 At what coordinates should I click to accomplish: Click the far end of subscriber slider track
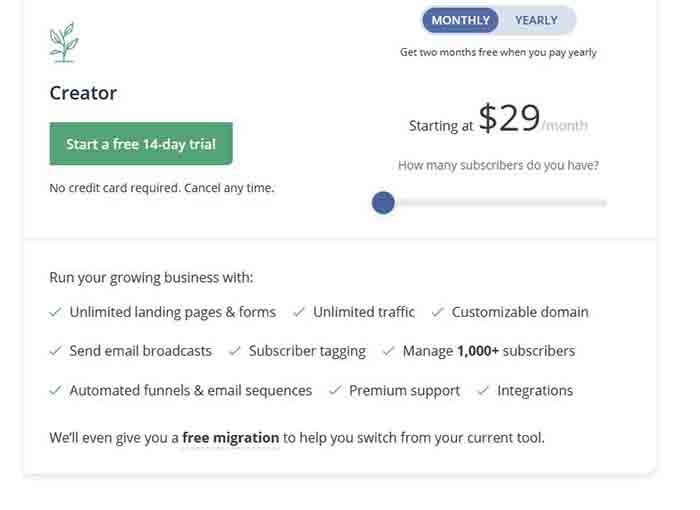coord(603,203)
